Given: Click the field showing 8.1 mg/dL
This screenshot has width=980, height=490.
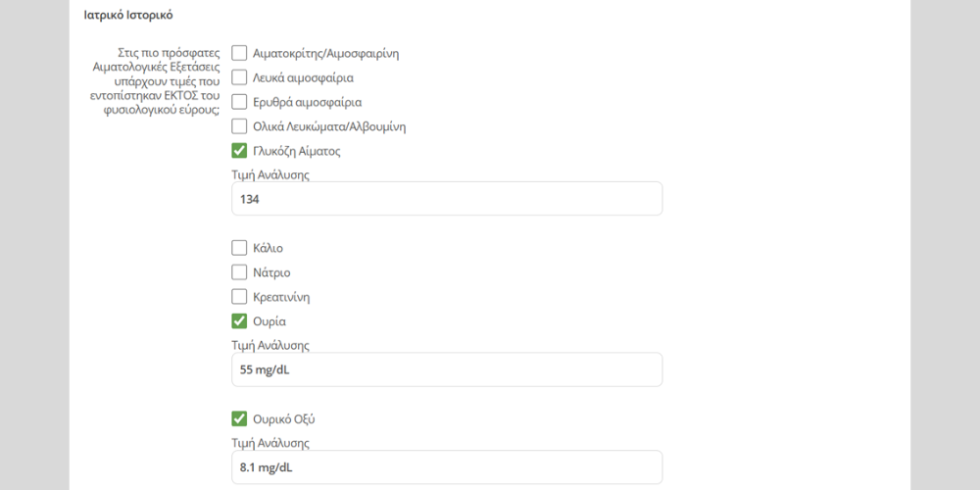Looking at the screenshot, I should pyautogui.click(x=447, y=468).
